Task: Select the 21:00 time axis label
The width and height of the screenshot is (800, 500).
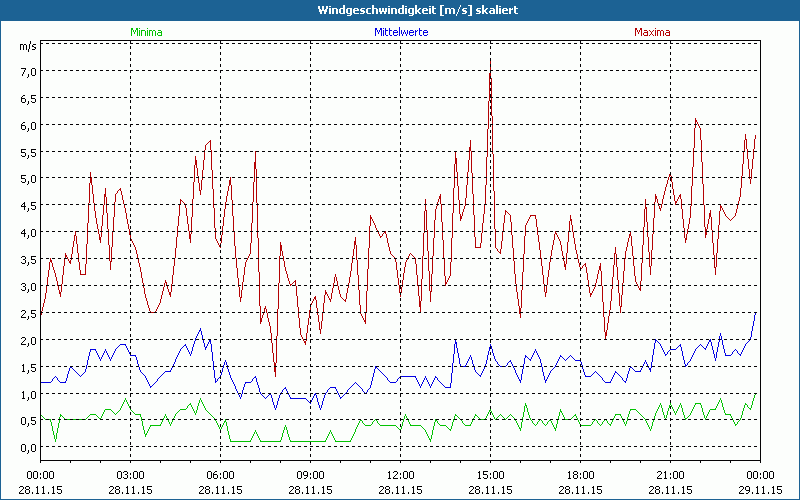Action: click(670, 475)
